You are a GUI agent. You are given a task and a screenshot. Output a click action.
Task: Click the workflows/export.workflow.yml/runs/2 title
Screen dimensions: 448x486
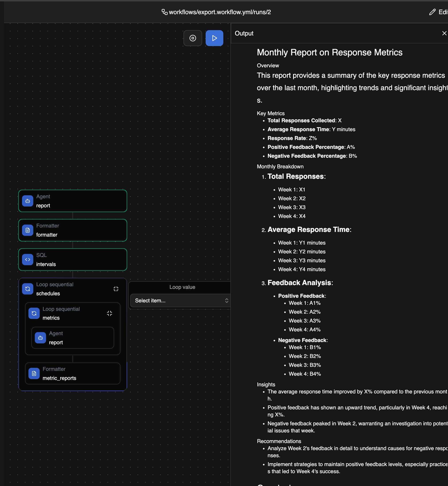(x=220, y=12)
